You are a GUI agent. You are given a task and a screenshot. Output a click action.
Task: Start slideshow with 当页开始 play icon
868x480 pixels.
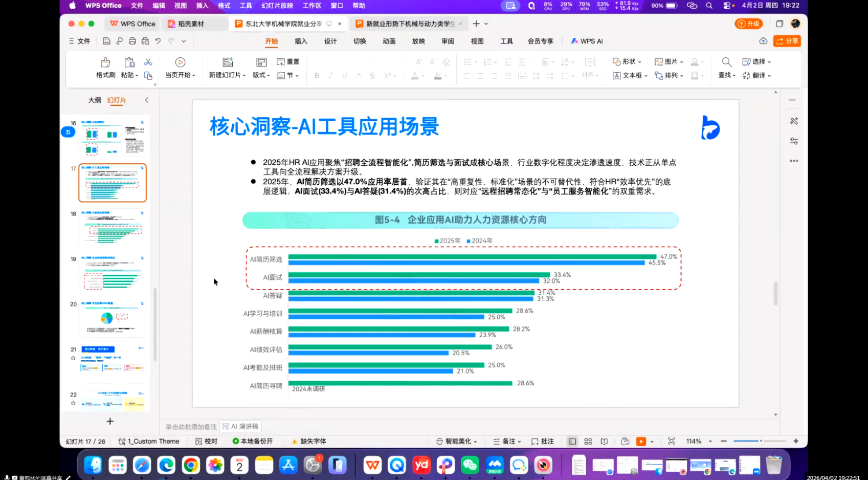(x=180, y=62)
